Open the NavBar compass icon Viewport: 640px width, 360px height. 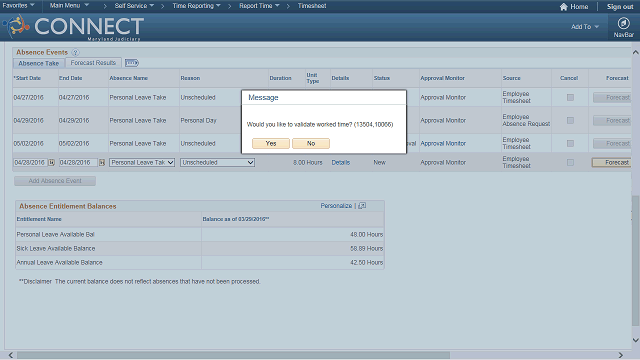(x=623, y=23)
